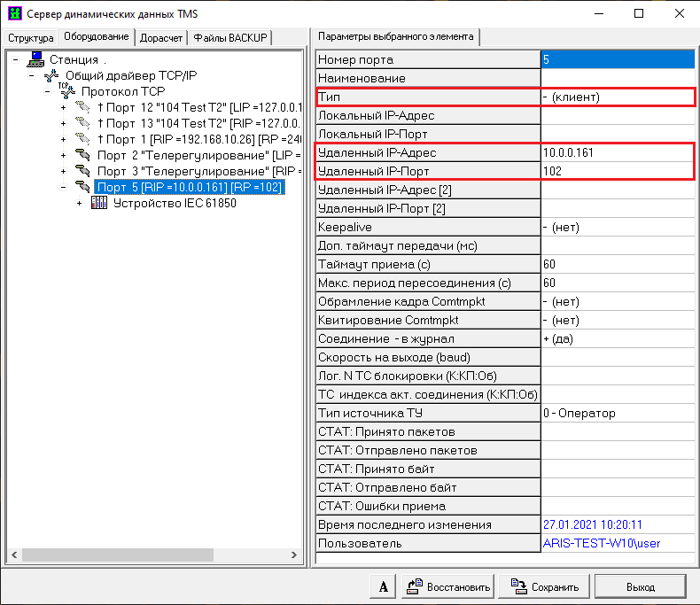The width and height of the screenshot is (700, 605).
Task: Open the Файлы BACKUP tab
Action: [x=230, y=37]
